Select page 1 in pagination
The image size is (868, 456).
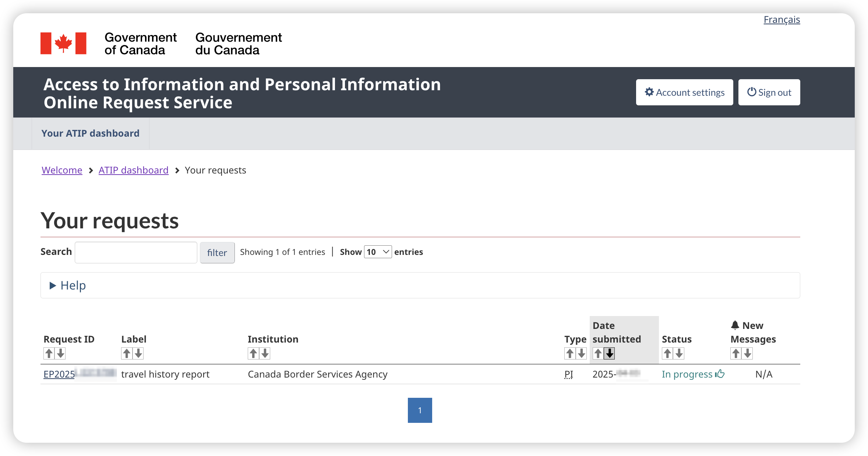pyautogui.click(x=420, y=410)
